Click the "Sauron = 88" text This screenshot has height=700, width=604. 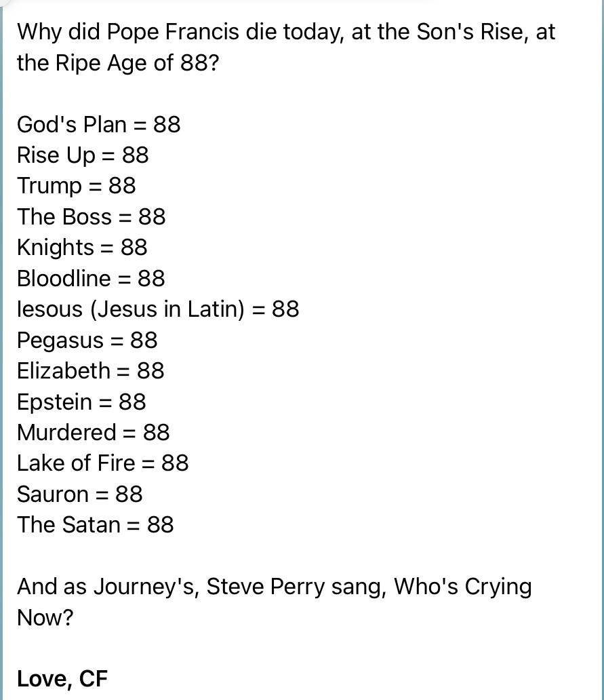[80, 494]
